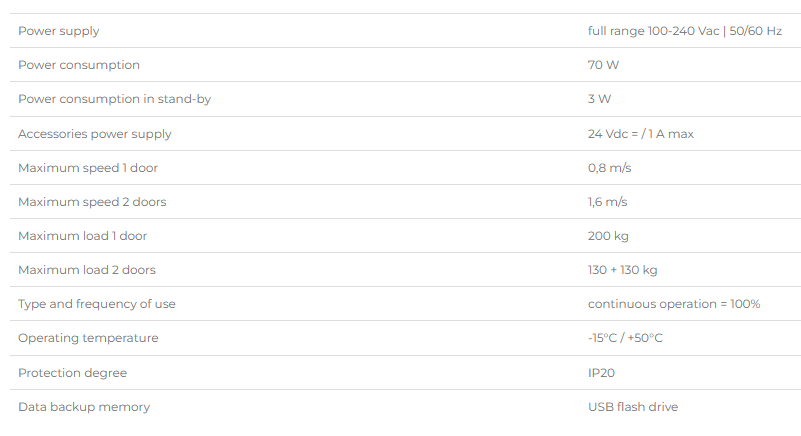Click the "70 W" power consumption value
Viewport: 801px width, 436px height.
pos(603,65)
